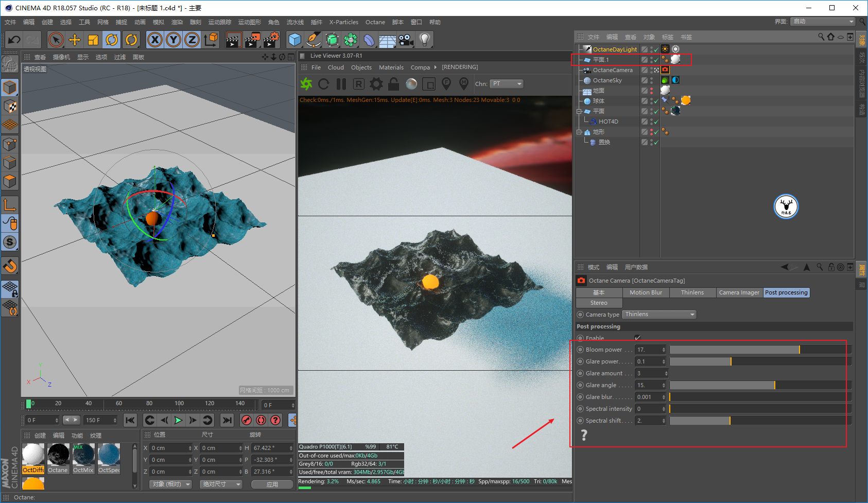This screenshot has width=868, height=503.
Task: Toggle enable checkmark for OctaneDayLight
Action: coord(656,49)
